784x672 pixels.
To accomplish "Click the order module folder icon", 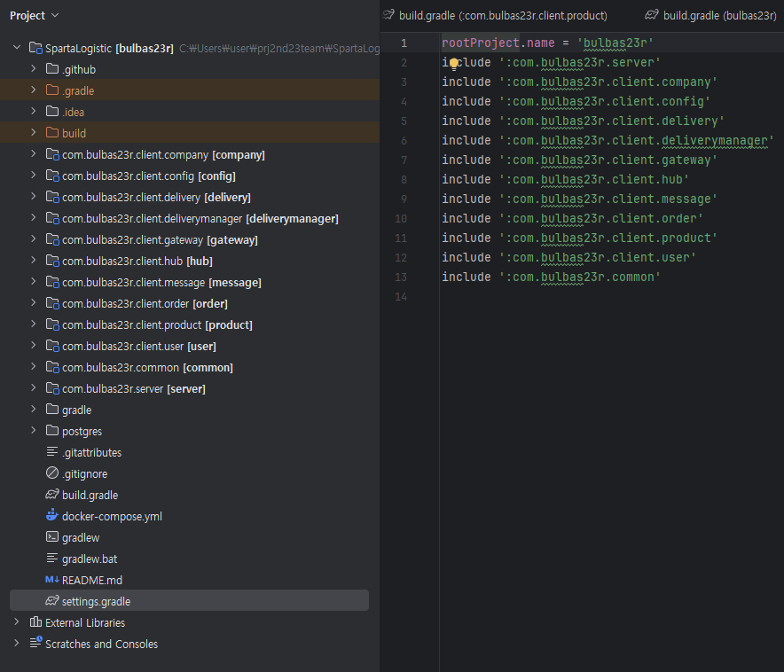I will pos(52,303).
